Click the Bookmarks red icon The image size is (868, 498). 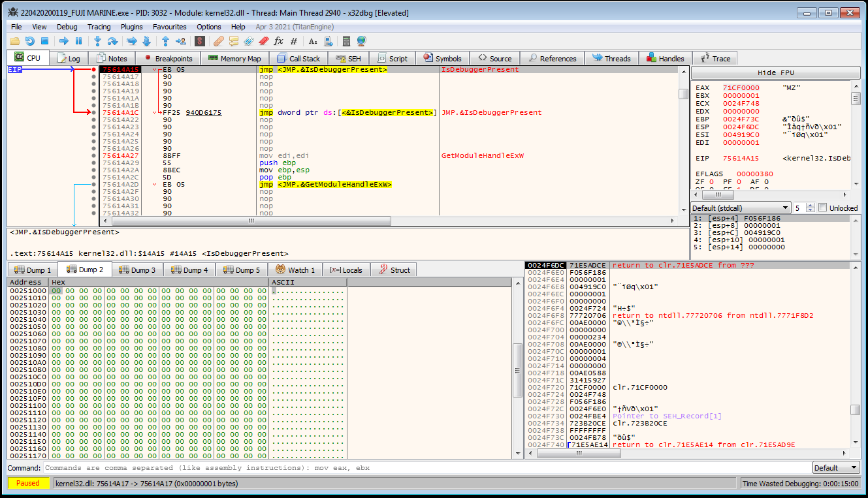click(264, 41)
